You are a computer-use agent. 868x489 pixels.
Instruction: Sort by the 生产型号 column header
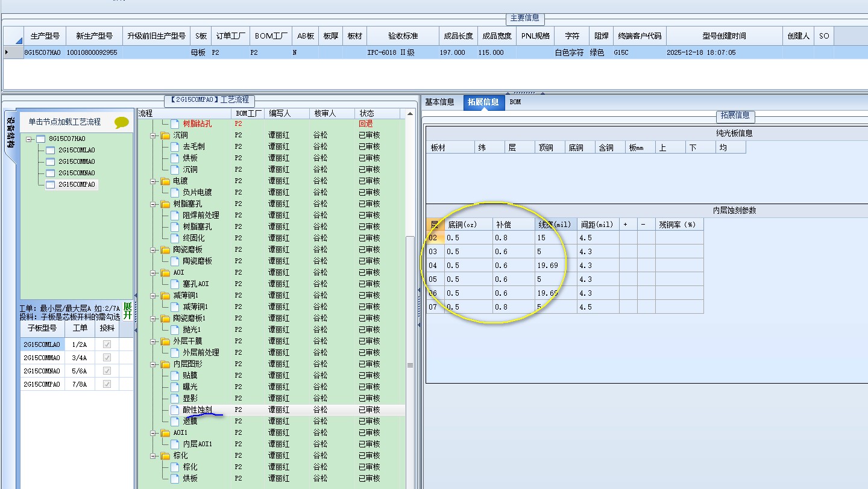pyautogui.click(x=45, y=36)
